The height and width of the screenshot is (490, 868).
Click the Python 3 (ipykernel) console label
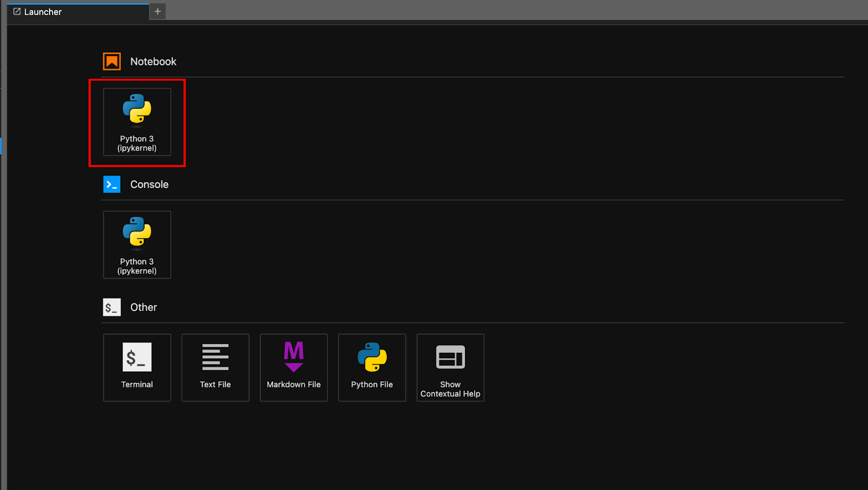[137, 266]
